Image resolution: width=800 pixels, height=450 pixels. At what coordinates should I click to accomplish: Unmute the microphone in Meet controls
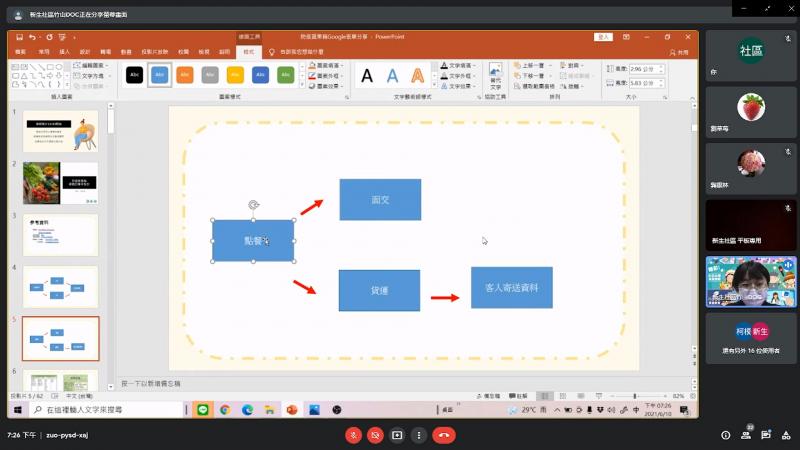click(353, 435)
